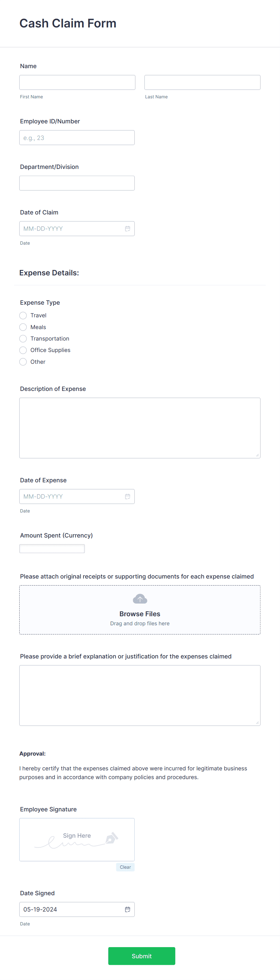Open the Date of Expense calendar icon
The height and width of the screenshot is (980, 280).
(x=127, y=496)
